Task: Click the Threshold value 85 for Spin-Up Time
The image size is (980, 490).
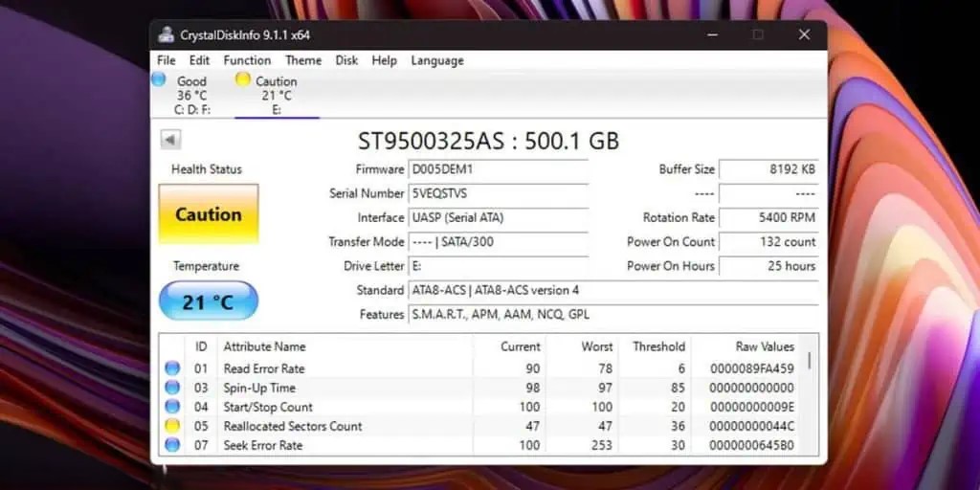Action: 678,389
